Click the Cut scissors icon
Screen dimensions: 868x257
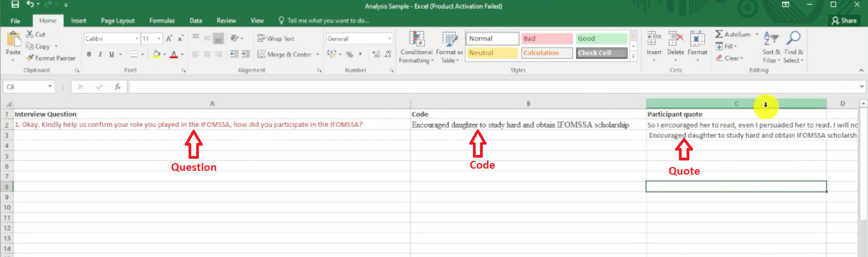(x=30, y=34)
